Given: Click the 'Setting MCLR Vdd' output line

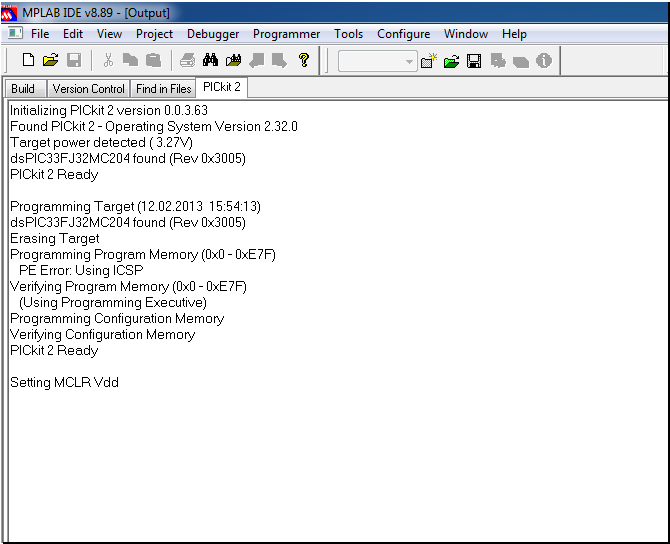Looking at the screenshot, I should pos(65,382).
